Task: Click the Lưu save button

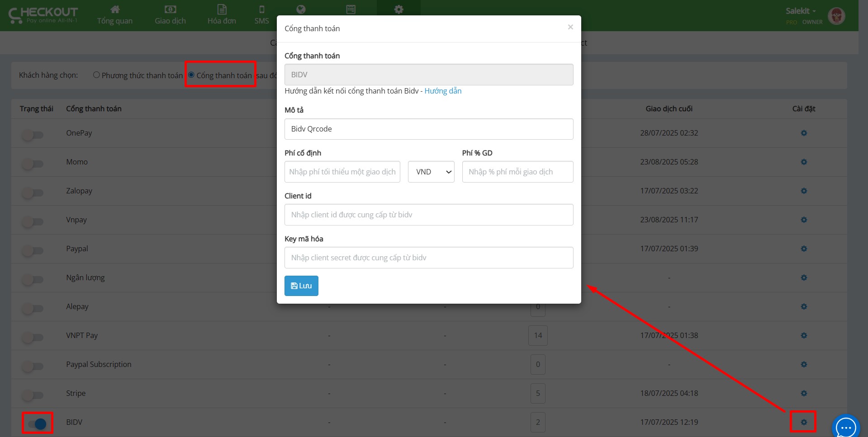Action: pyautogui.click(x=301, y=286)
